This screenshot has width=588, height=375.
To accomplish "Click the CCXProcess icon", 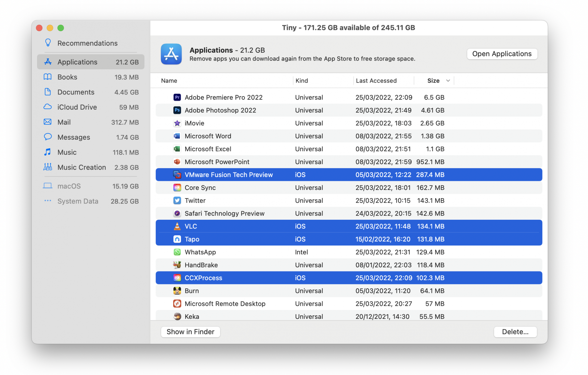I will click(x=177, y=278).
